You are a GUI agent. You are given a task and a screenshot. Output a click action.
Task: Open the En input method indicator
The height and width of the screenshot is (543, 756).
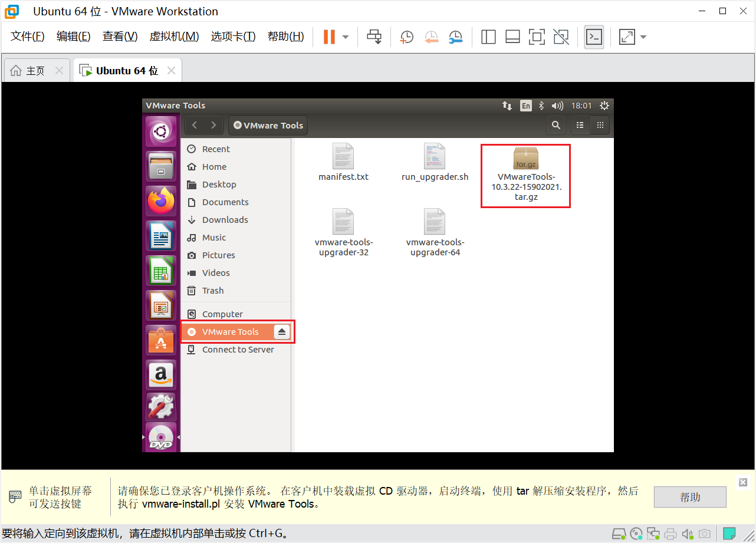525,106
